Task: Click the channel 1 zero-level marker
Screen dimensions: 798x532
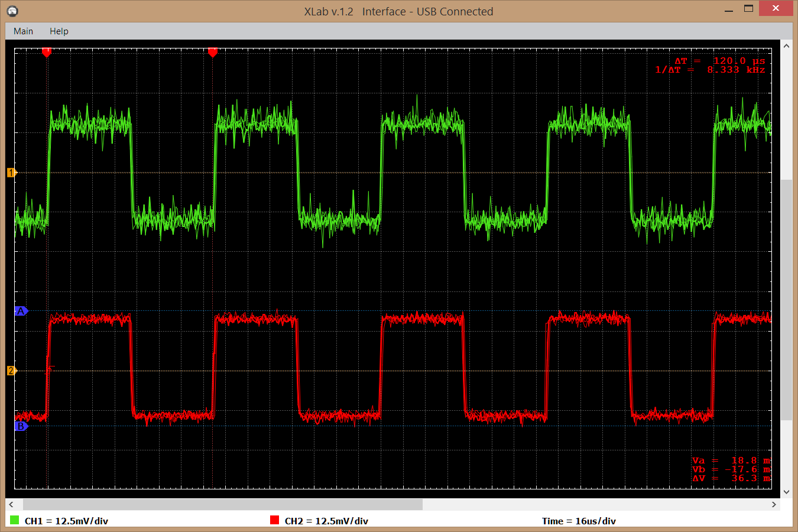Action: (x=11, y=173)
